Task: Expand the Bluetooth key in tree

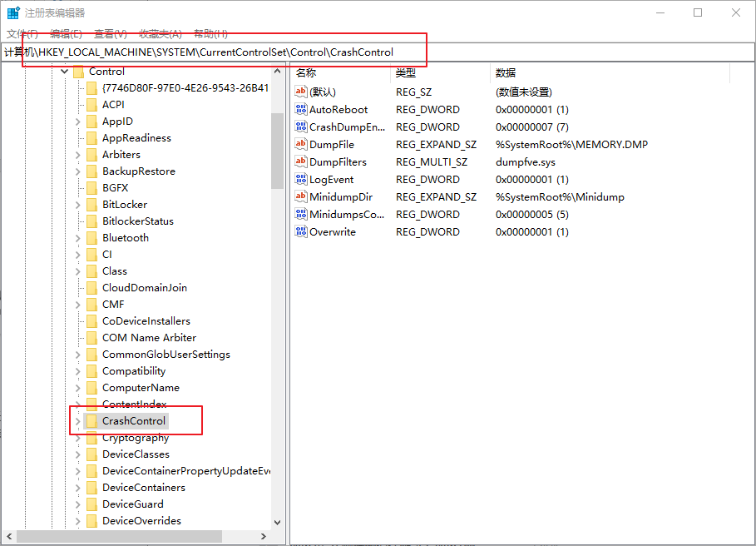Action: [78, 238]
